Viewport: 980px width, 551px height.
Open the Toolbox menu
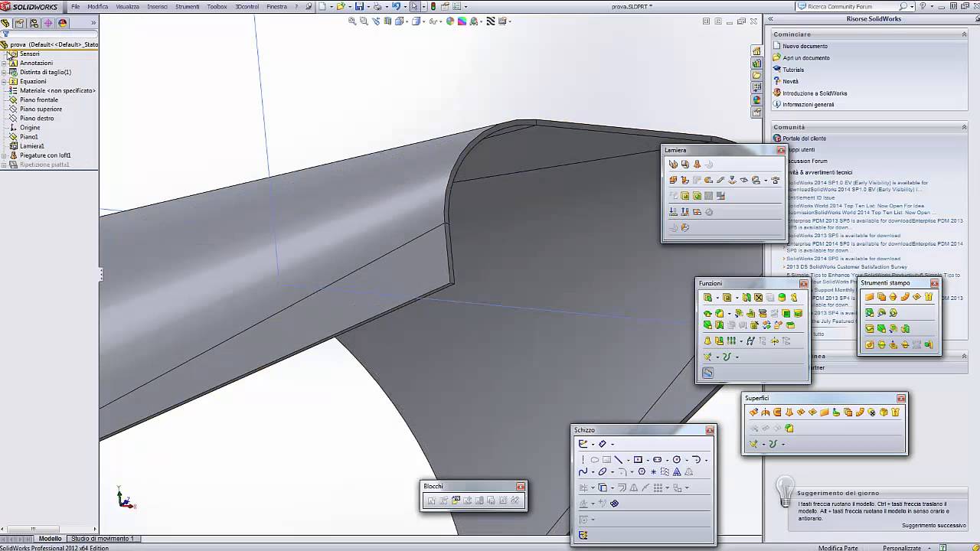(217, 6)
